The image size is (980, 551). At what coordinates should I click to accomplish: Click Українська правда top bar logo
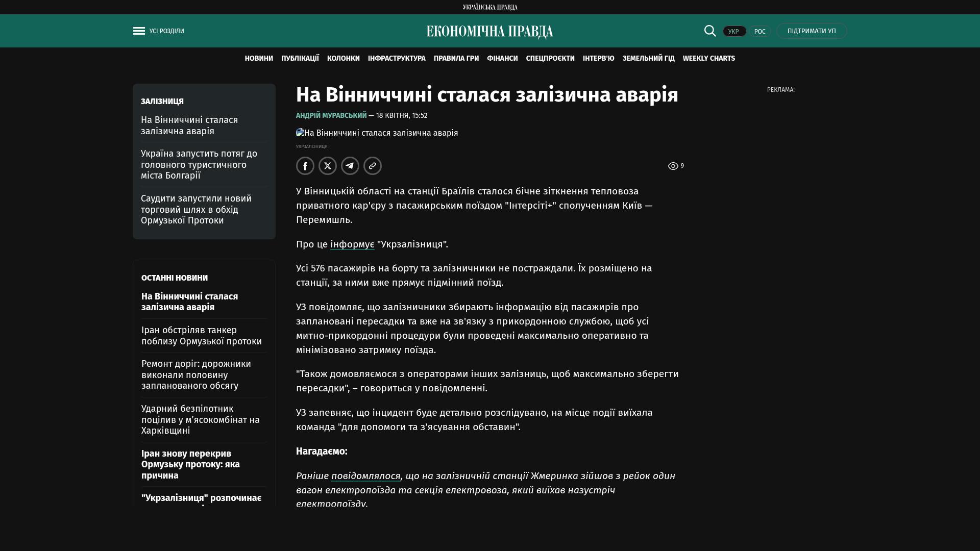click(490, 7)
